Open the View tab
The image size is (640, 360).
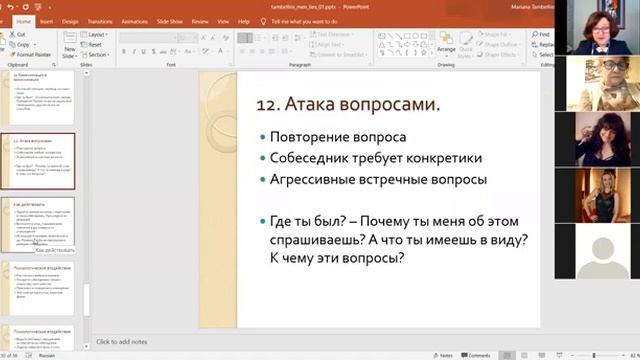(223, 22)
